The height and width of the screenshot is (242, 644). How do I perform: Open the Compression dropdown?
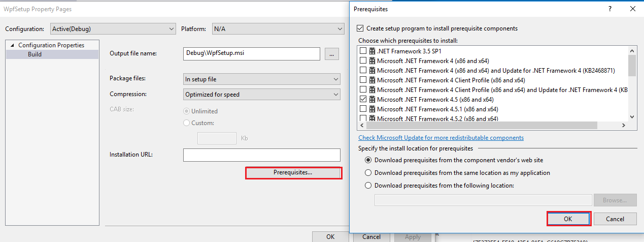[x=261, y=95]
